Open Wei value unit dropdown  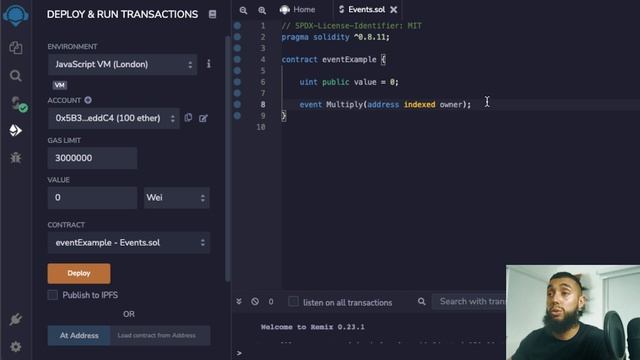[x=176, y=198]
